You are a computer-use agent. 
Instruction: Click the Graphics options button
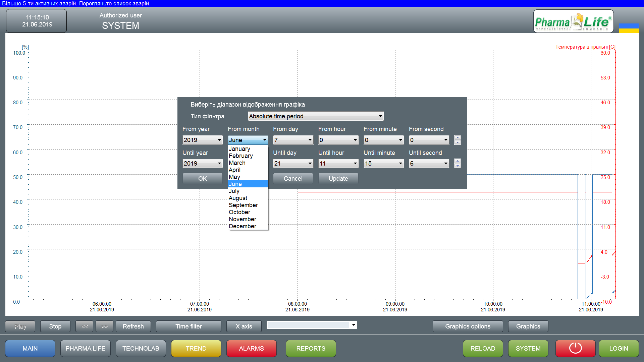pos(468,326)
